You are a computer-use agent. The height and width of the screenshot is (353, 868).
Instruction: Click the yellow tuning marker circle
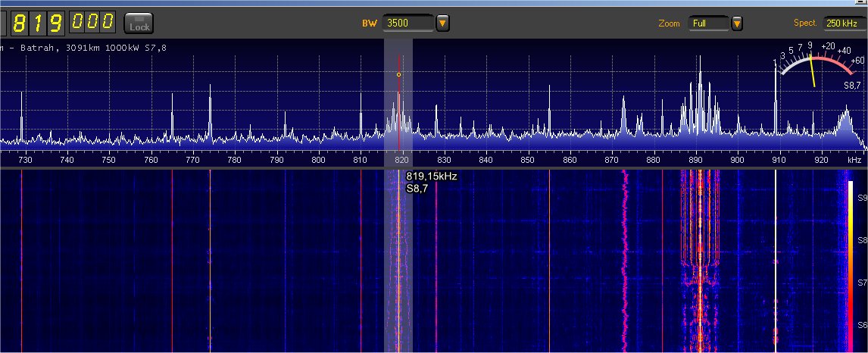click(398, 74)
